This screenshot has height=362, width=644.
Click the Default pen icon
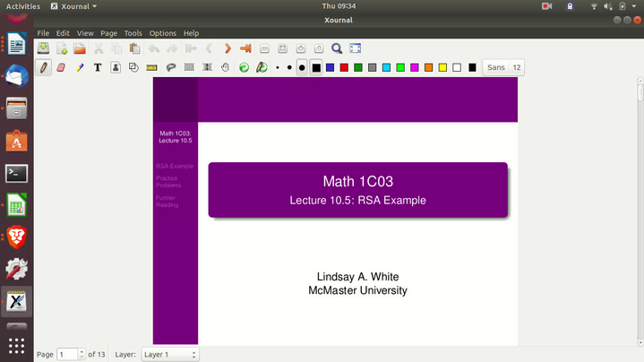pyautogui.click(x=262, y=67)
